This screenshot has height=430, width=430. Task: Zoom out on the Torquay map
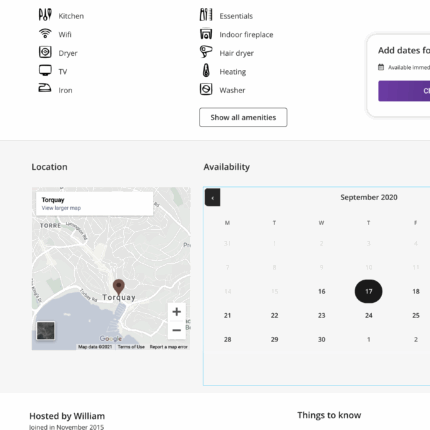point(177,330)
